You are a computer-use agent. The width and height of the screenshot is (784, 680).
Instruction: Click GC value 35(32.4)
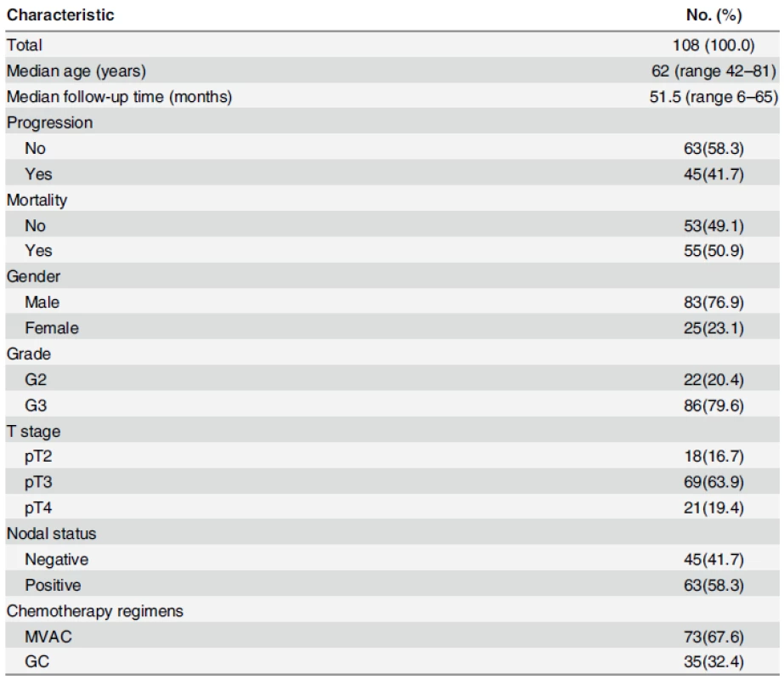713,661
